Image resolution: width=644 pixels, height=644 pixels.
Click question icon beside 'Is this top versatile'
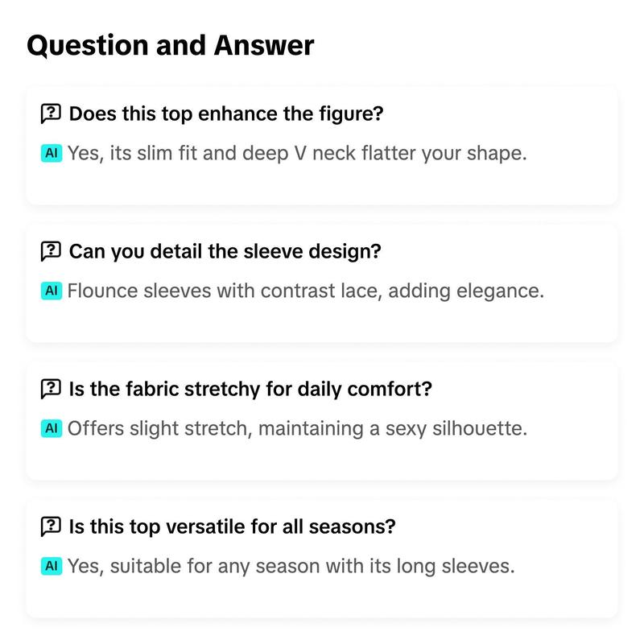coord(51,526)
